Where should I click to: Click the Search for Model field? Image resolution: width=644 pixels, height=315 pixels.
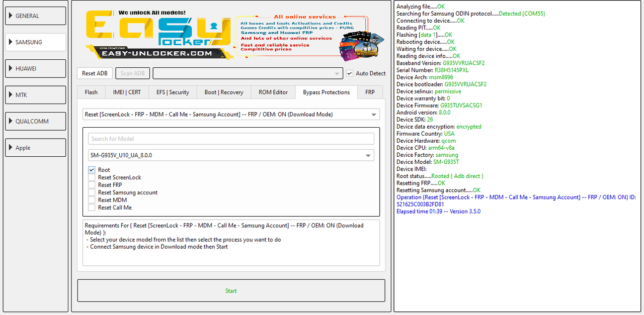click(231, 139)
